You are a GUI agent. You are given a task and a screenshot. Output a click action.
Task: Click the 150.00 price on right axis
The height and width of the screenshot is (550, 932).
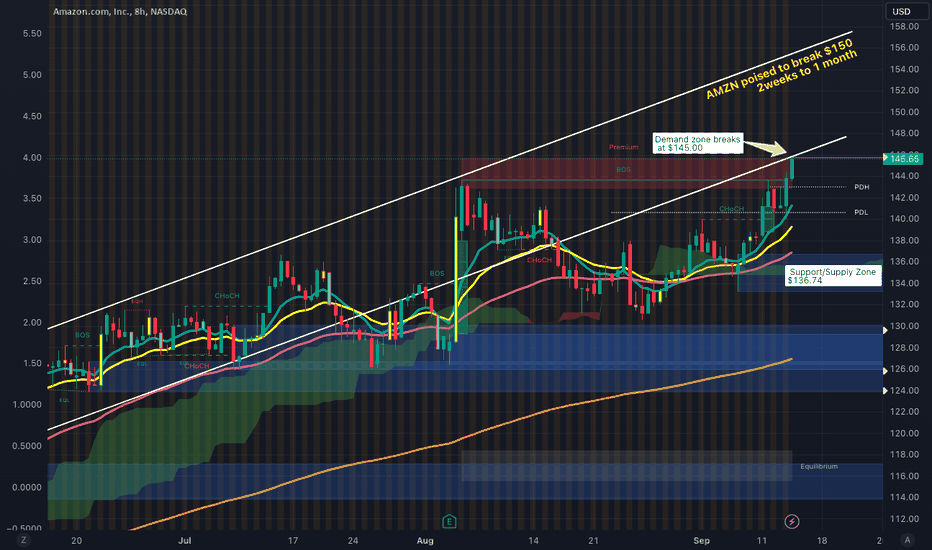click(904, 112)
